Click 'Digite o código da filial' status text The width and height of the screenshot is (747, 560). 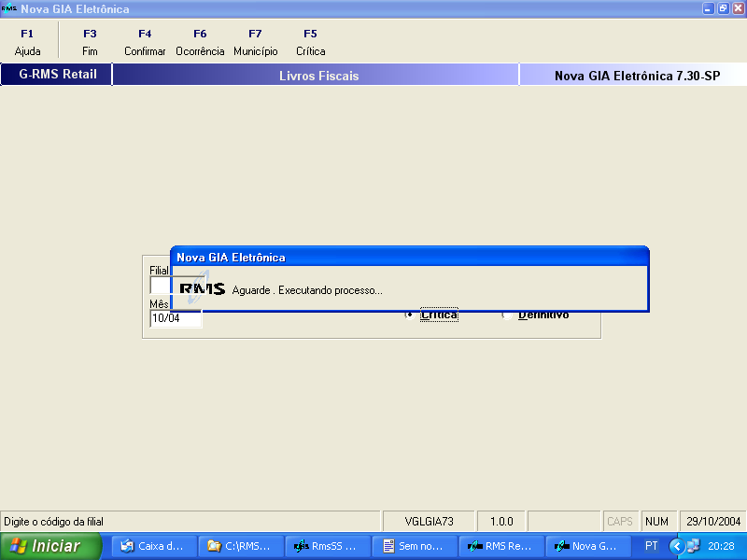point(53,522)
